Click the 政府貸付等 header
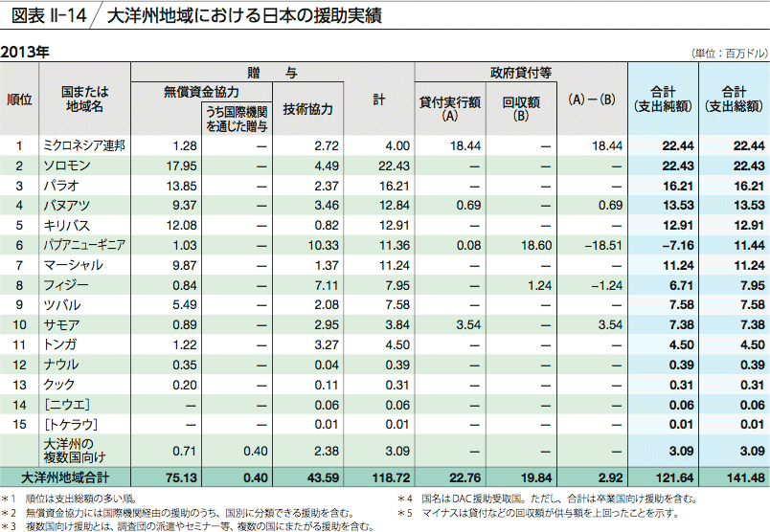This screenshot has height=532, width=770. [521, 73]
